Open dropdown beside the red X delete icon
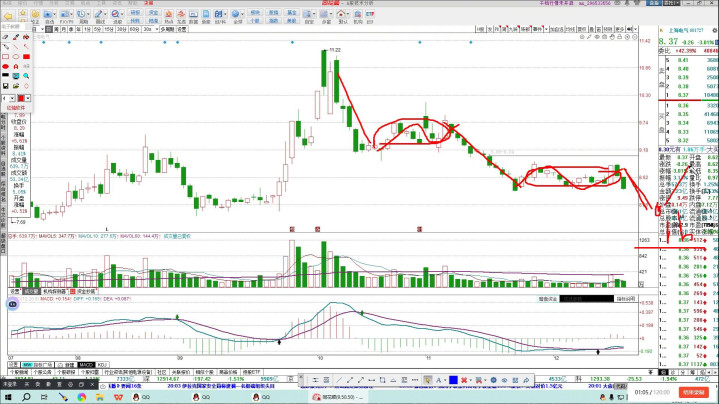719x404 pixels. coord(470,380)
